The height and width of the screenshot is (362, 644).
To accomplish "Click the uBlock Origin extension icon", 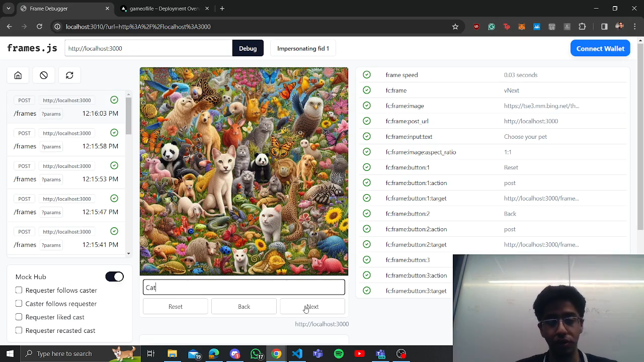I will pyautogui.click(x=476, y=27).
